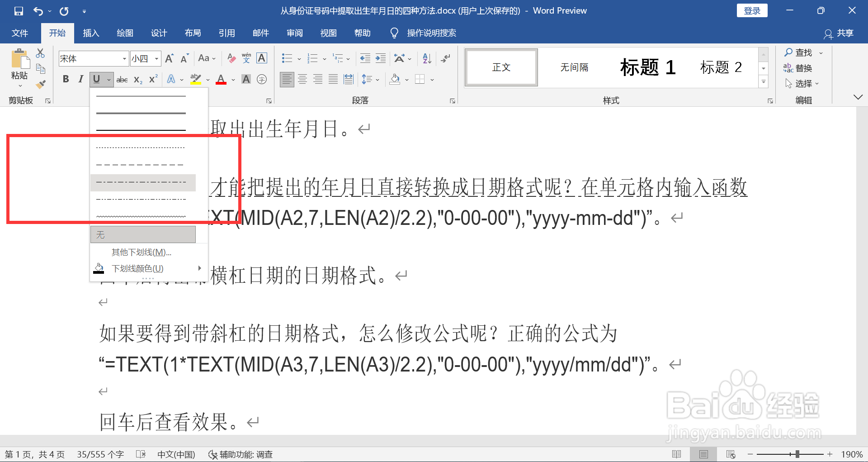Viewport: 868px width, 462px height.
Task: Adjust the zoom slider handle
Action: 797,454
